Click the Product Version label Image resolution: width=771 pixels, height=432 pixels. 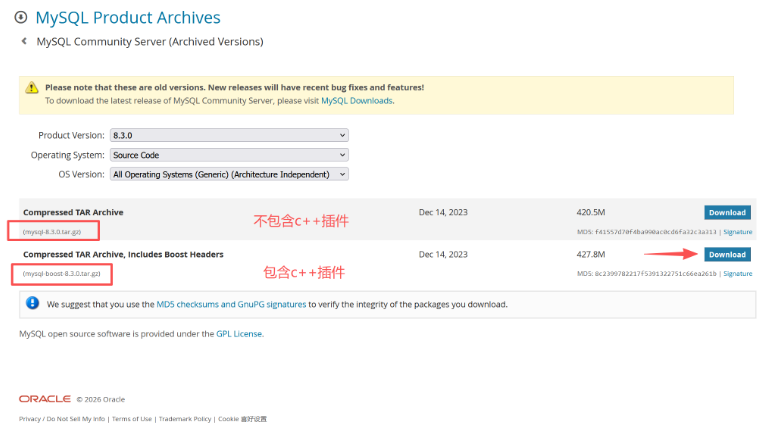point(71,135)
